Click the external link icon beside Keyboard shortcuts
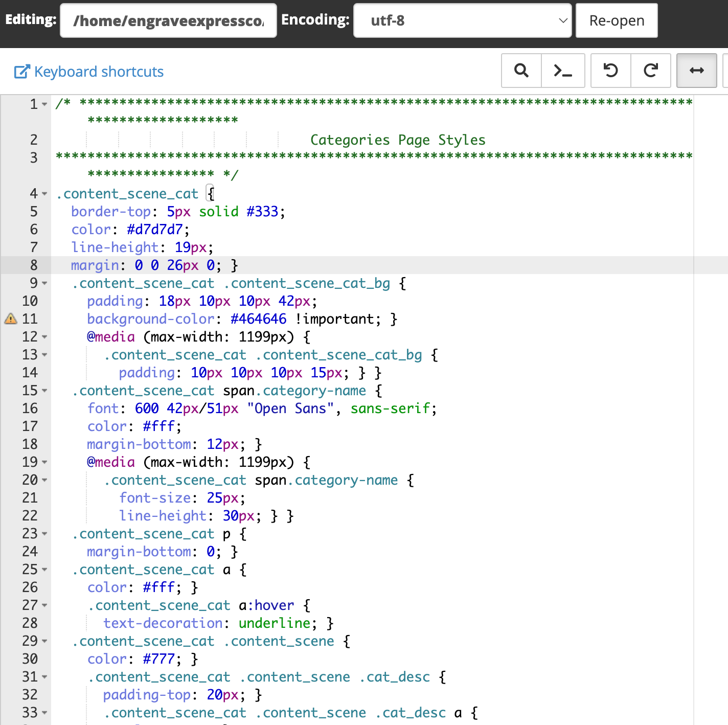Image resolution: width=728 pixels, height=725 pixels. [21, 72]
